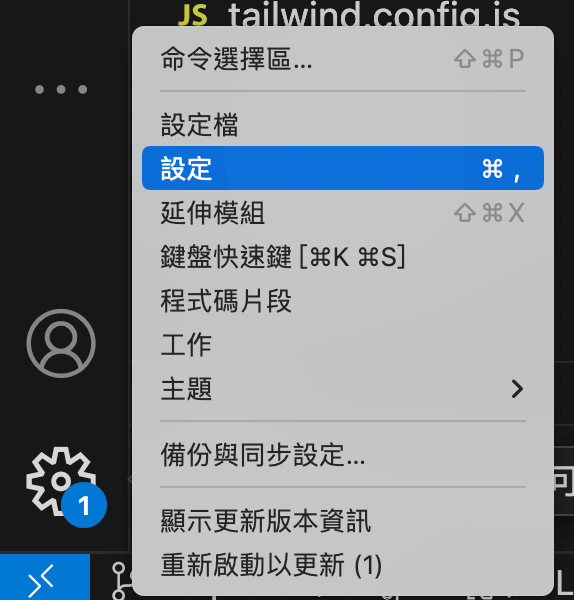Open 備份與同步設定... option
The width and height of the screenshot is (574, 600).
(343, 455)
